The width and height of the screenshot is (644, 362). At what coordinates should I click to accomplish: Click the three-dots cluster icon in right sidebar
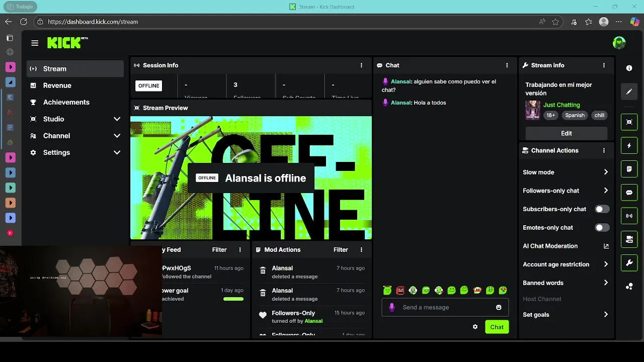(629, 286)
